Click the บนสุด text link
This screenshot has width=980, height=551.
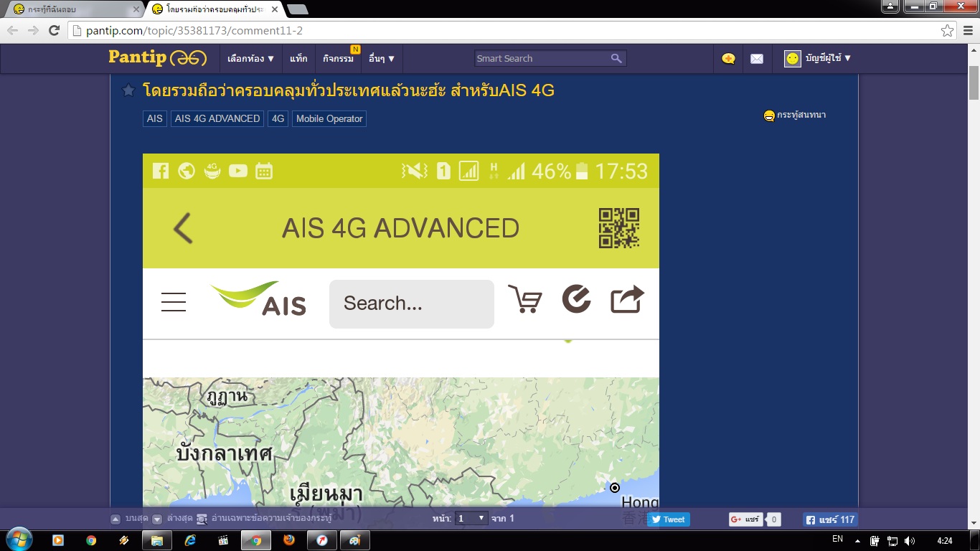click(136, 519)
